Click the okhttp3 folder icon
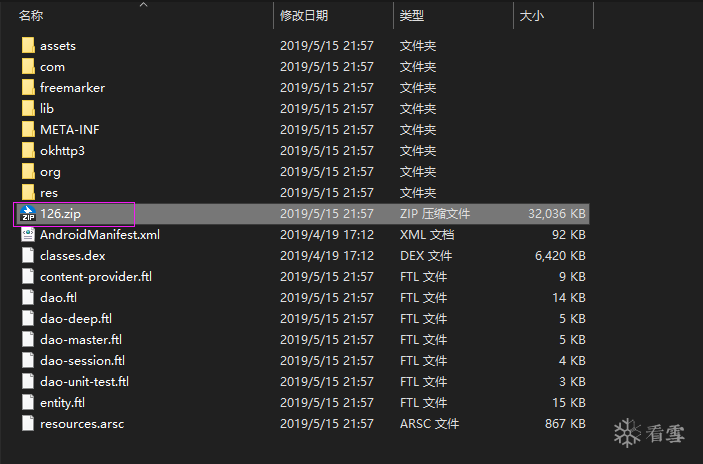Image resolution: width=703 pixels, height=464 pixels. (28, 151)
